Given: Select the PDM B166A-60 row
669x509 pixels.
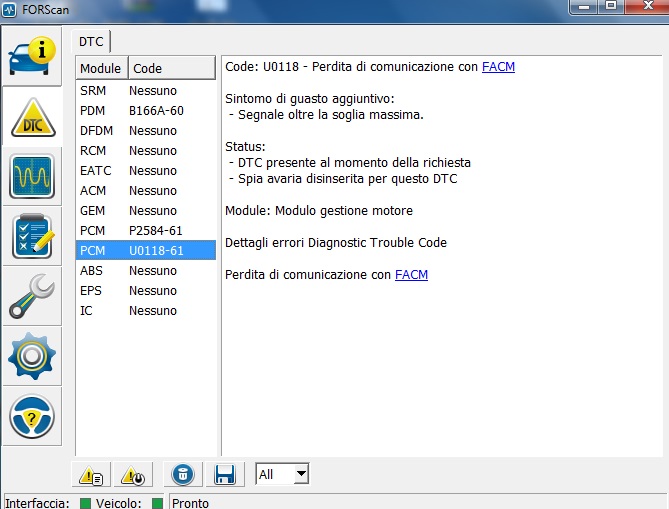Looking at the screenshot, I should tap(146, 111).
